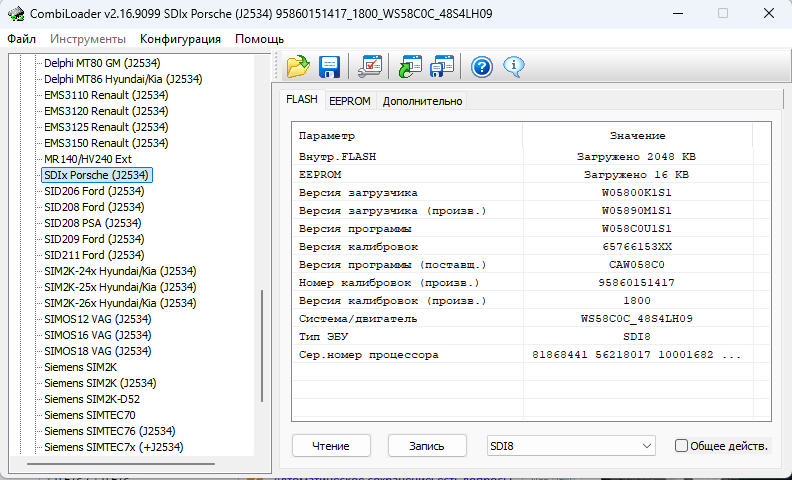The image size is (792, 480).
Task: Click the 'Загружено 2048 KB' value
Action: click(x=636, y=157)
